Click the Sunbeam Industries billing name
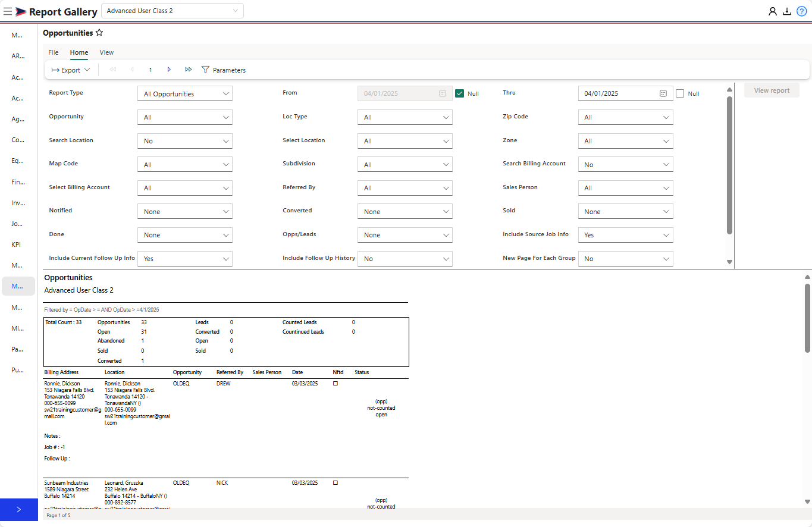The image size is (812, 527). coord(66,483)
